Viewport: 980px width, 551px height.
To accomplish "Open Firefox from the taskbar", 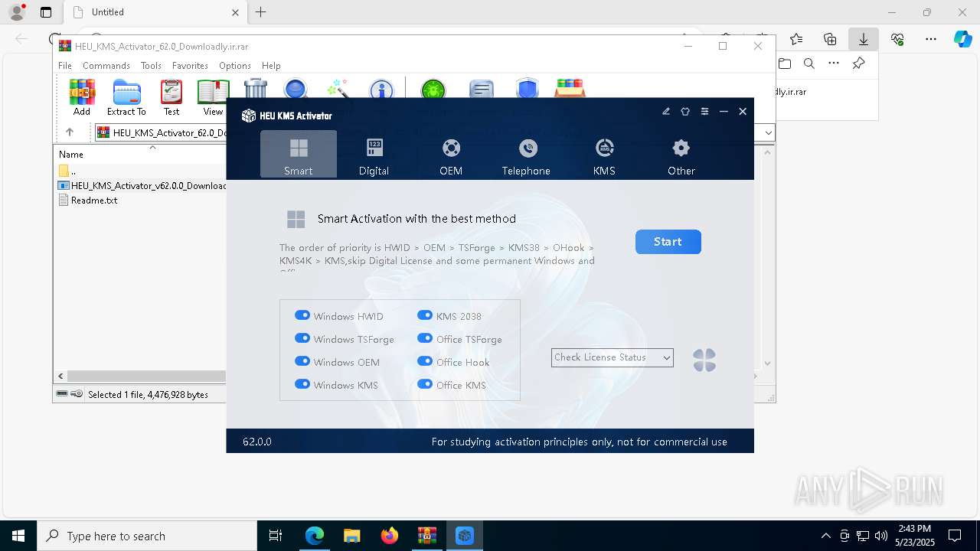I will (390, 536).
